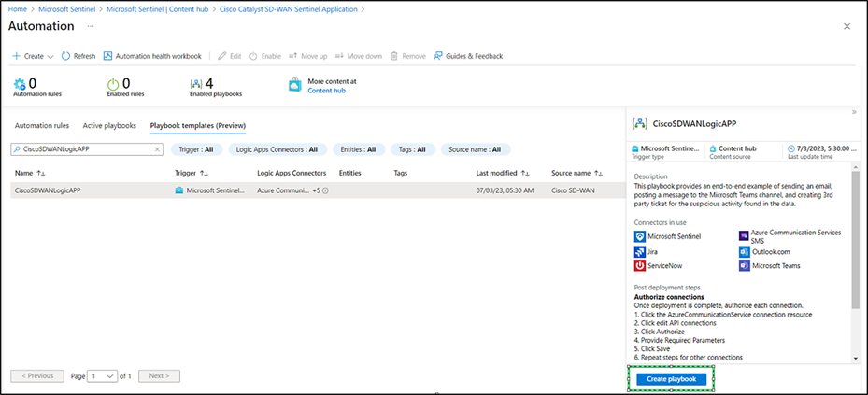
Task: Click Move down in toolbar
Action: [358, 56]
